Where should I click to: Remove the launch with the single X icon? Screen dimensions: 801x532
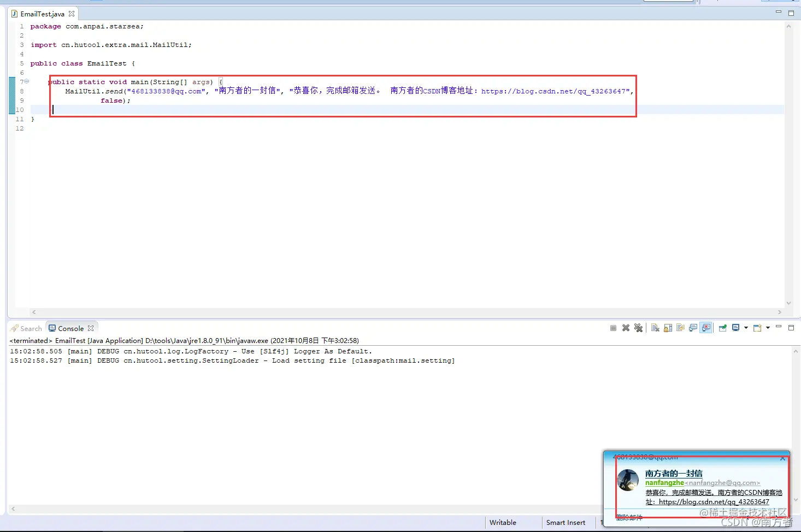click(626, 328)
